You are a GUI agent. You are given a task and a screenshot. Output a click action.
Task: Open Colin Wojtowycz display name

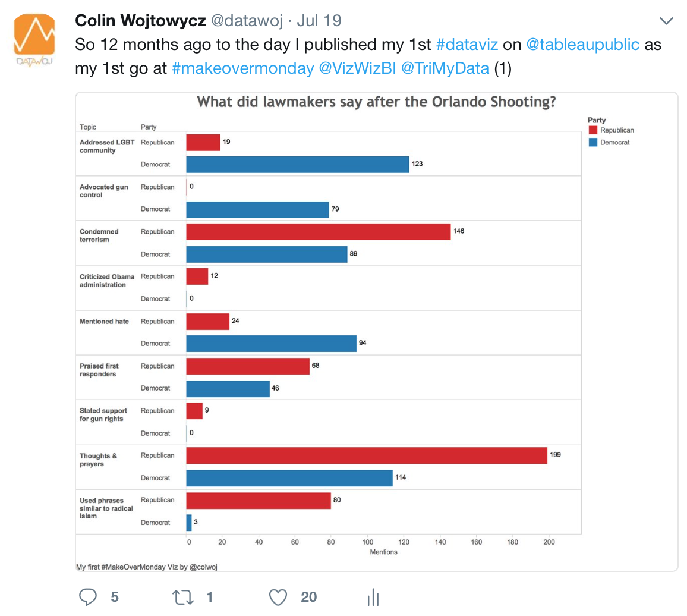pos(140,21)
